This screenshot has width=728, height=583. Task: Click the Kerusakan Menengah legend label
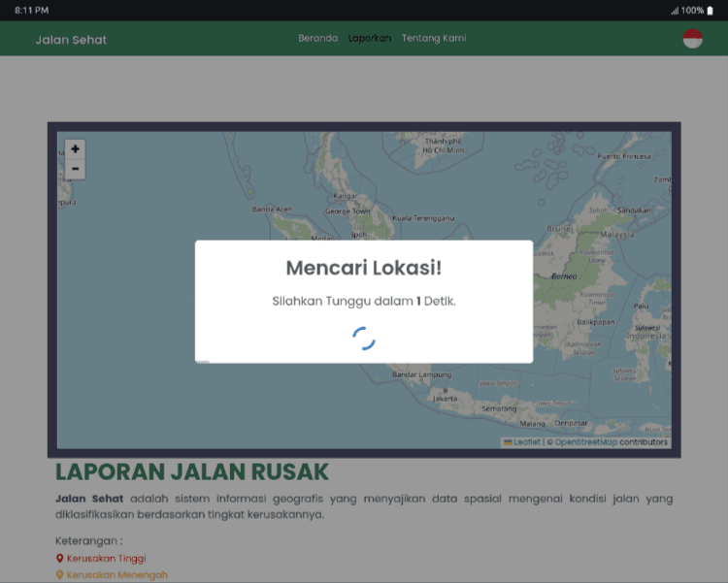(x=117, y=574)
